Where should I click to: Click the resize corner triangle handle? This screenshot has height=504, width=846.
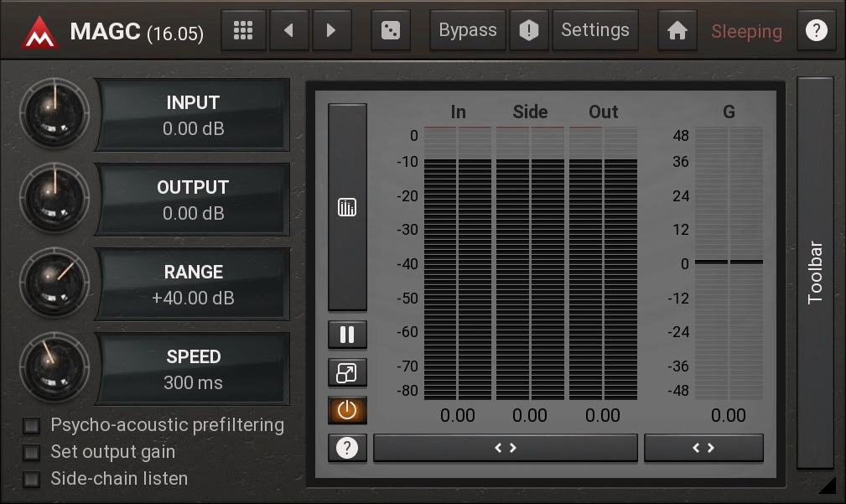827,485
